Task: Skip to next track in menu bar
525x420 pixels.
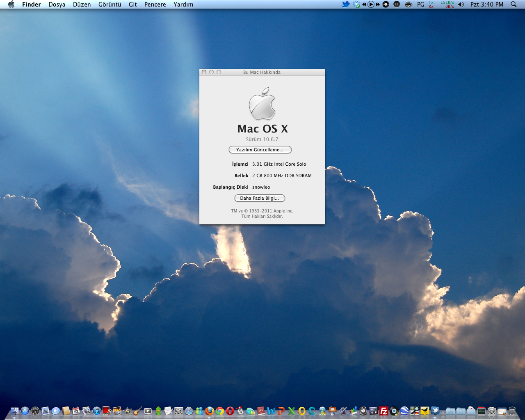Action: pos(377,4)
